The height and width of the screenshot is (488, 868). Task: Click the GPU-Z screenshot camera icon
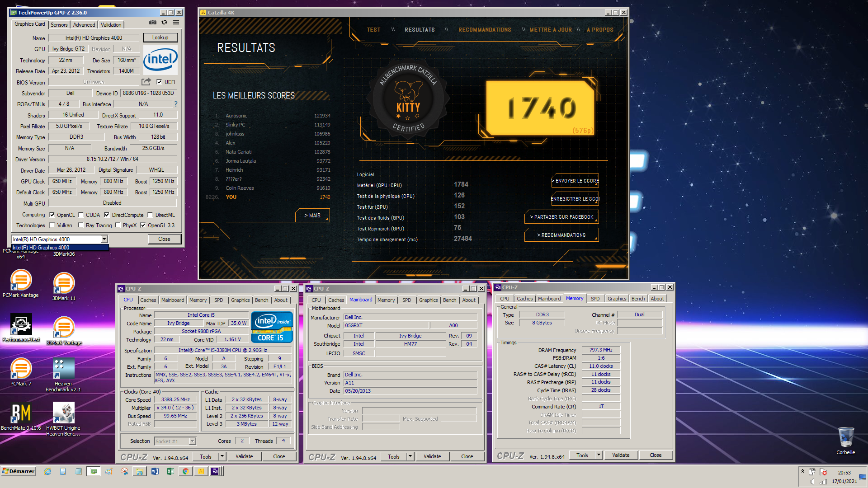[x=153, y=23]
